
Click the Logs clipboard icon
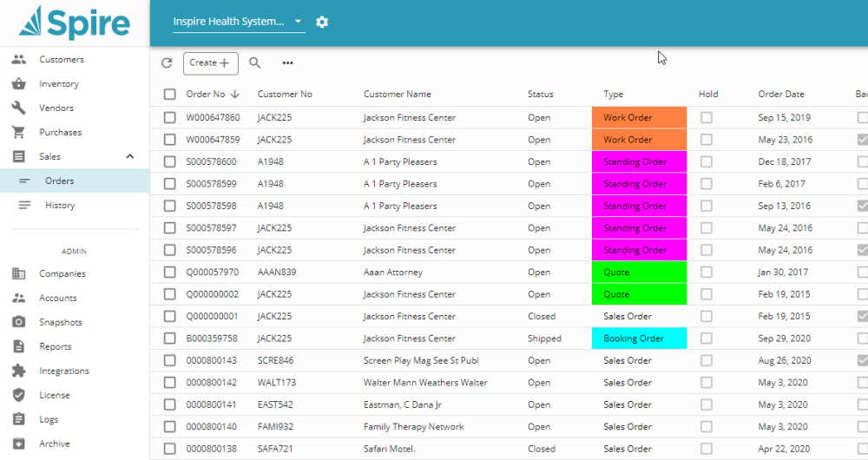coord(19,419)
